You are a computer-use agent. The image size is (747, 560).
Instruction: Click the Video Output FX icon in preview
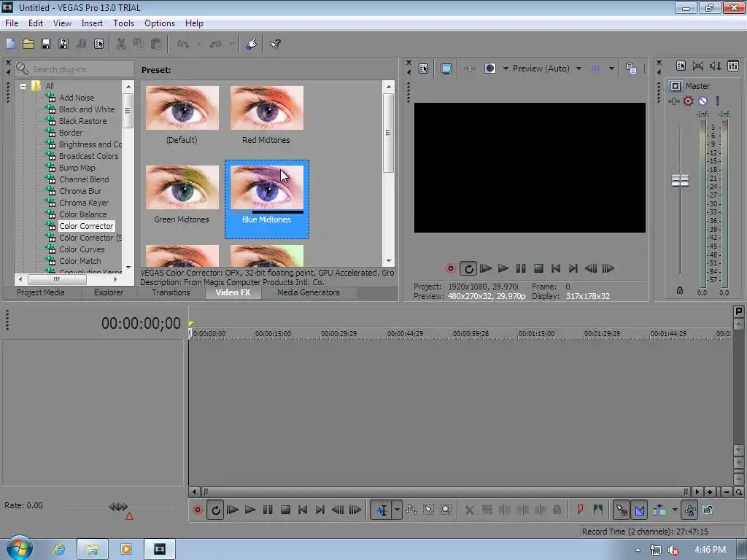[x=469, y=69]
